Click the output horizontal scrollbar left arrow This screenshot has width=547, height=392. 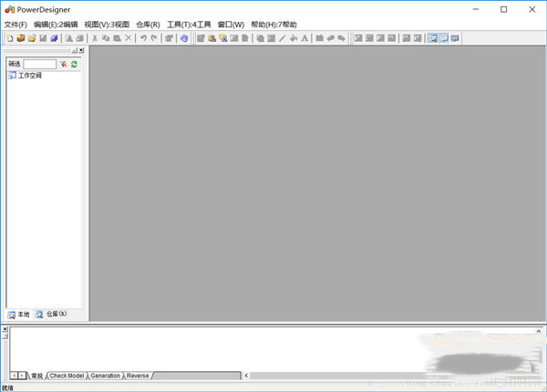click(246, 376)
